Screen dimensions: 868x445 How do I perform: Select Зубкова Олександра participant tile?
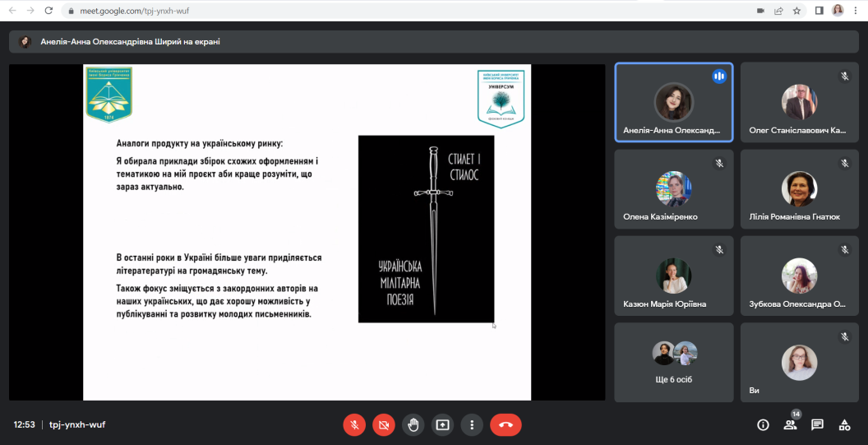[x=799, y=276]
